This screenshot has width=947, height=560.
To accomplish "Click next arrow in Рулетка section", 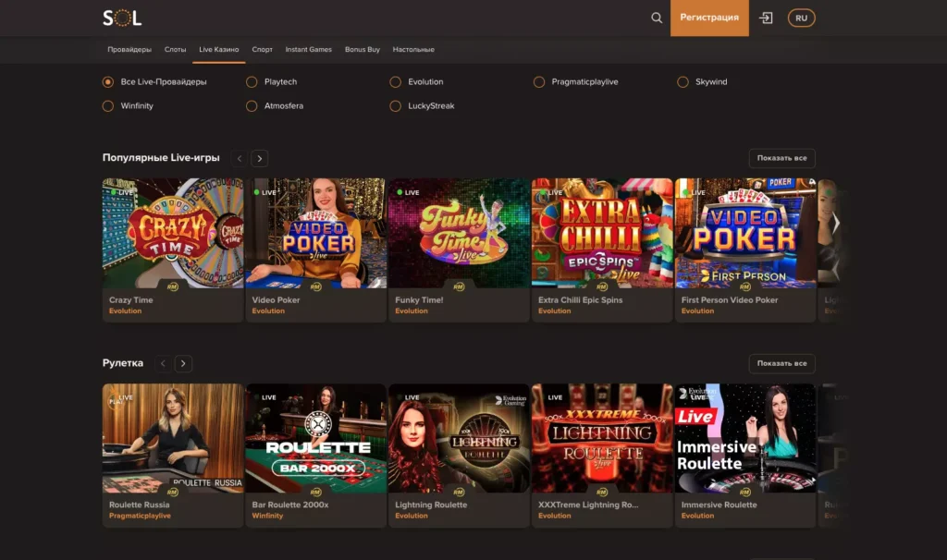I will (x=183, y=364).
